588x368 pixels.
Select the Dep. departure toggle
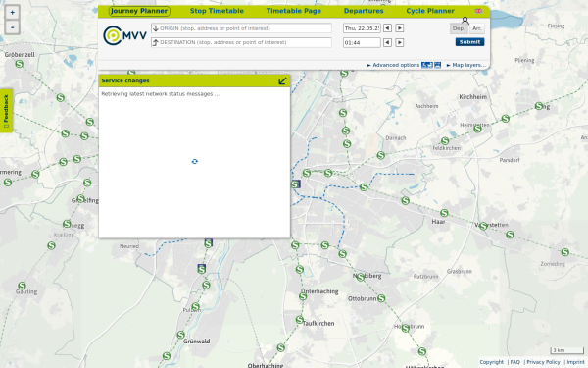[x=459, y=28]
